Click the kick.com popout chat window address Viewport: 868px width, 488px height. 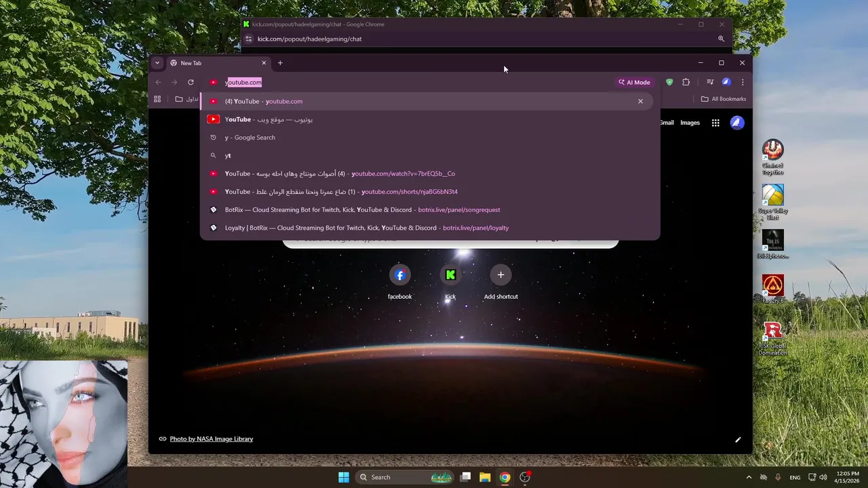(x=309, y=39)
